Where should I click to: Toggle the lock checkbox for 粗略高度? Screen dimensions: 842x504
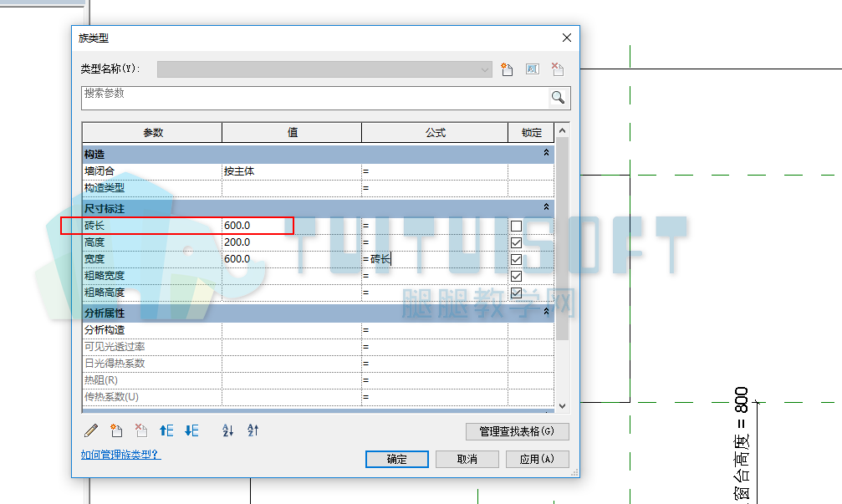pos(516,293)
